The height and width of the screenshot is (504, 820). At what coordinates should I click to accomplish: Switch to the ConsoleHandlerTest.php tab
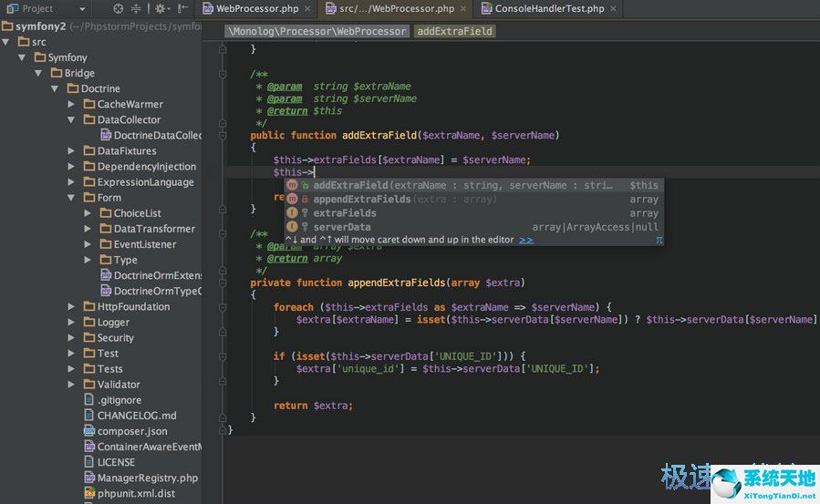click(550, 8)
